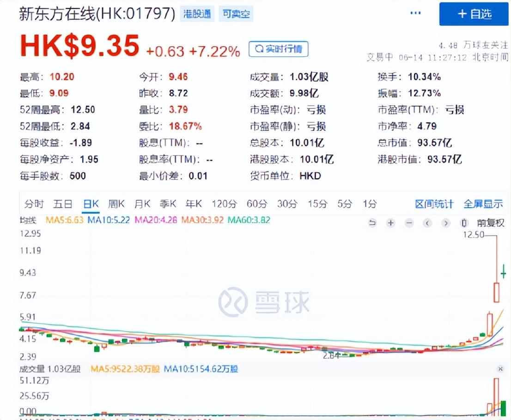The width and height of the screenshot is (511, 420).
Task: Click the volume MA5:9522.38万股 label
Action: pos(125,369)
